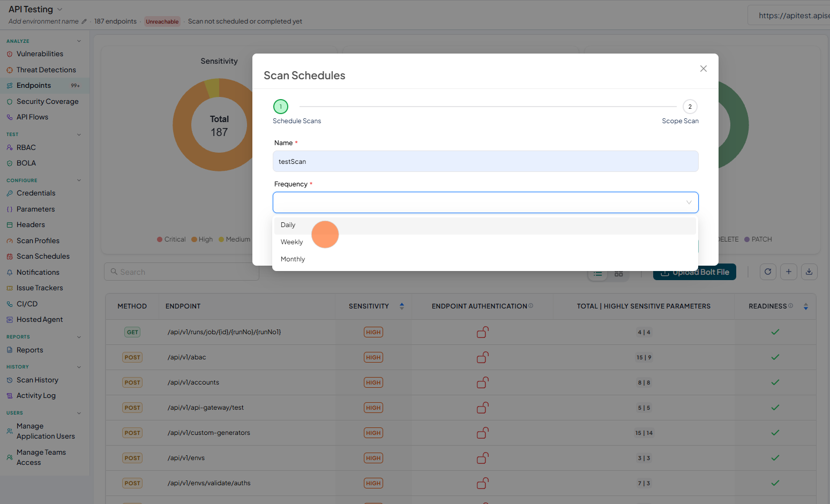Click the High legend color dot

coord(194,239)
